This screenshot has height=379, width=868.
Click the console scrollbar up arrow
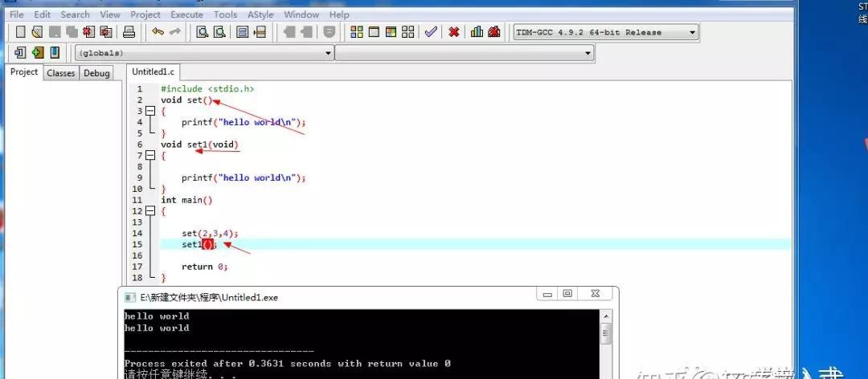tap(606, 316)
